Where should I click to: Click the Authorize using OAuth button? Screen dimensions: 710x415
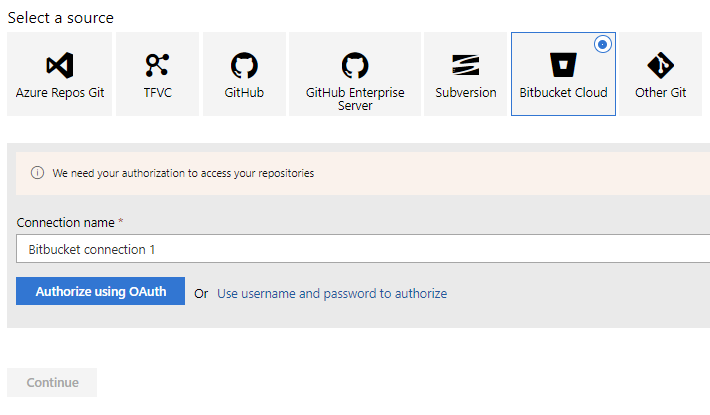point(101,292)
